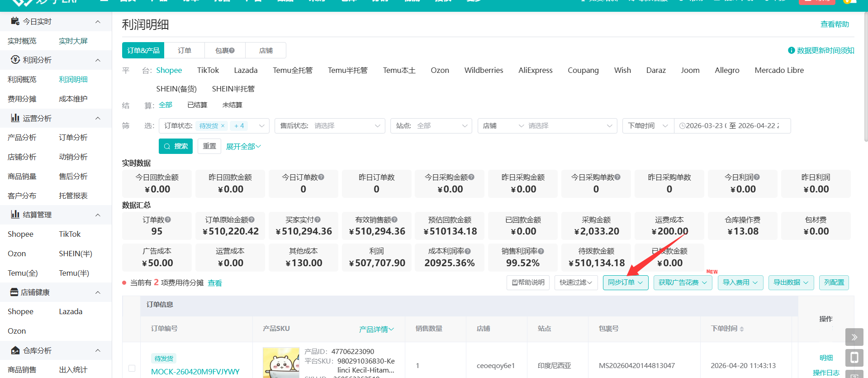The image size is (868, 378).
Task: Select the Lazada platform tab
Action: pos(246,70)
